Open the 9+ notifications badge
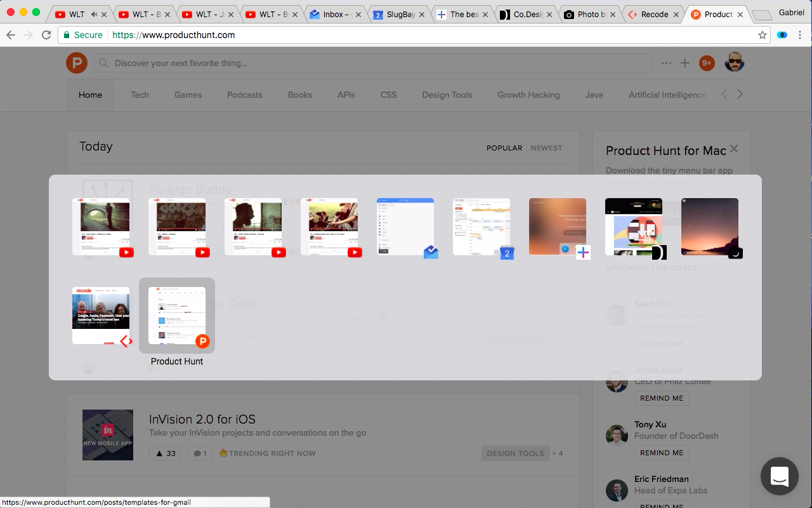Viewport: 812px width, 508px height. tap(707, 63)
